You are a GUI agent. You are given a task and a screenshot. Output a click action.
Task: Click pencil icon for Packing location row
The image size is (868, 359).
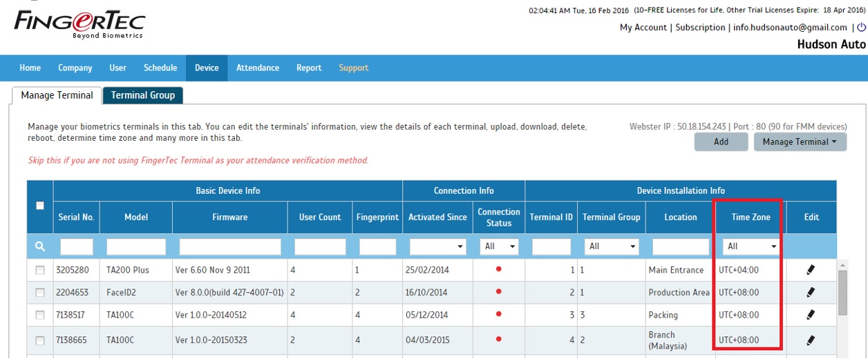[811, 315]
